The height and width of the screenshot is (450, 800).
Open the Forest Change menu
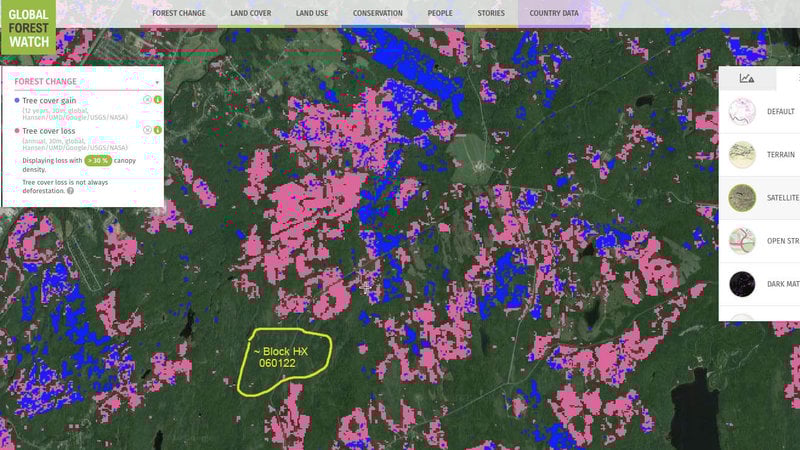[x=177, y=14]
